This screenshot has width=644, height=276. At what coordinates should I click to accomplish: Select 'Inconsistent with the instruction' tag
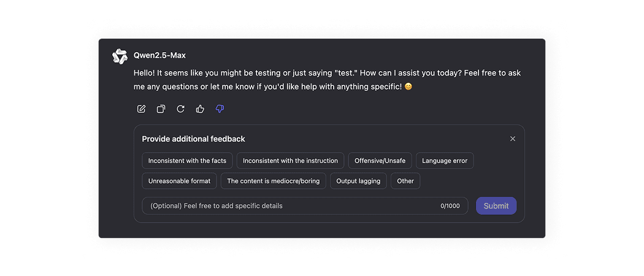(290, 161)
